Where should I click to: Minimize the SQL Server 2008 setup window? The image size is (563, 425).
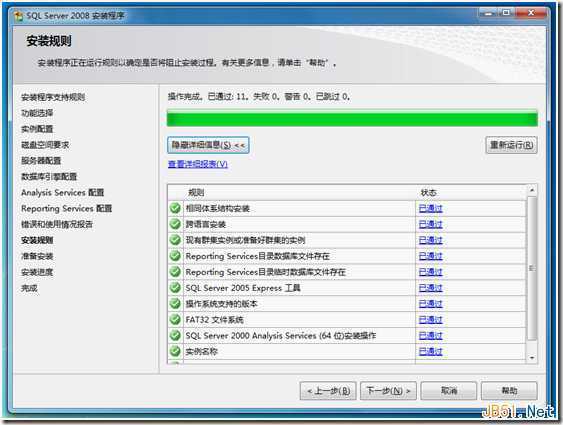(x=489, y=13)
